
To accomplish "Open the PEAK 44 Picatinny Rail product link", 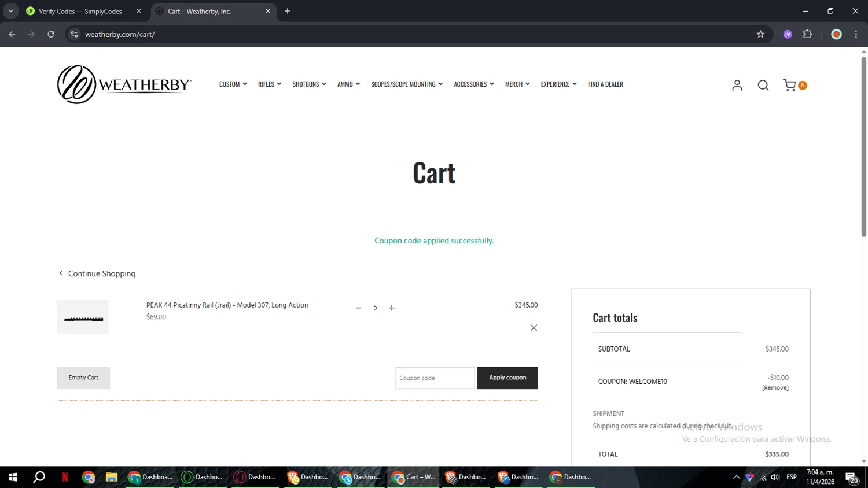I will tap(227, 305).
